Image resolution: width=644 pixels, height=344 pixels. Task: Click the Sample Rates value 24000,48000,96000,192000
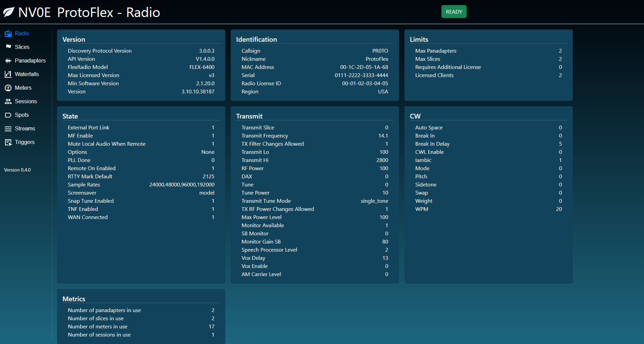[182, 185]
